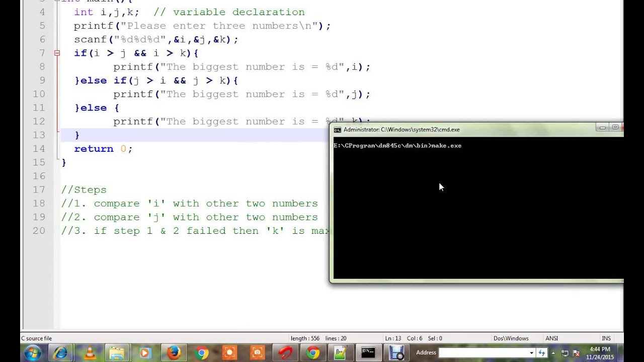Open Windows Explorer folder icon in taskbar

click(x=116, y=353)
